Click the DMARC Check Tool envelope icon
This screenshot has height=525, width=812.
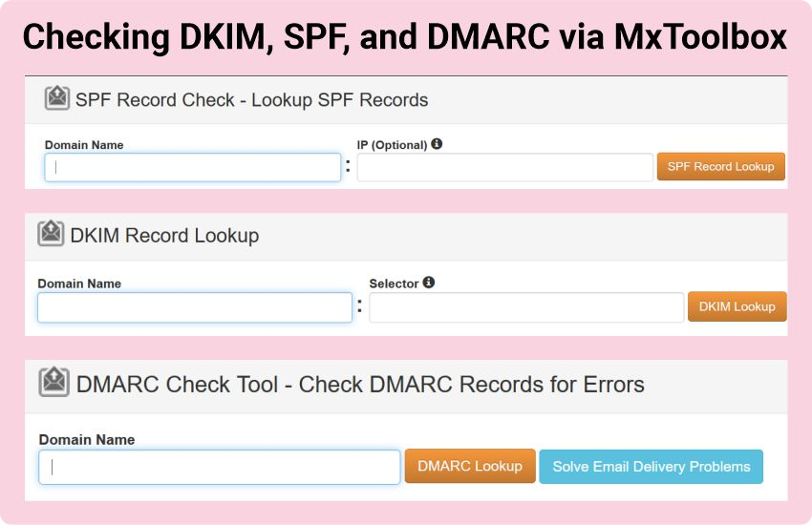point(53,382)
